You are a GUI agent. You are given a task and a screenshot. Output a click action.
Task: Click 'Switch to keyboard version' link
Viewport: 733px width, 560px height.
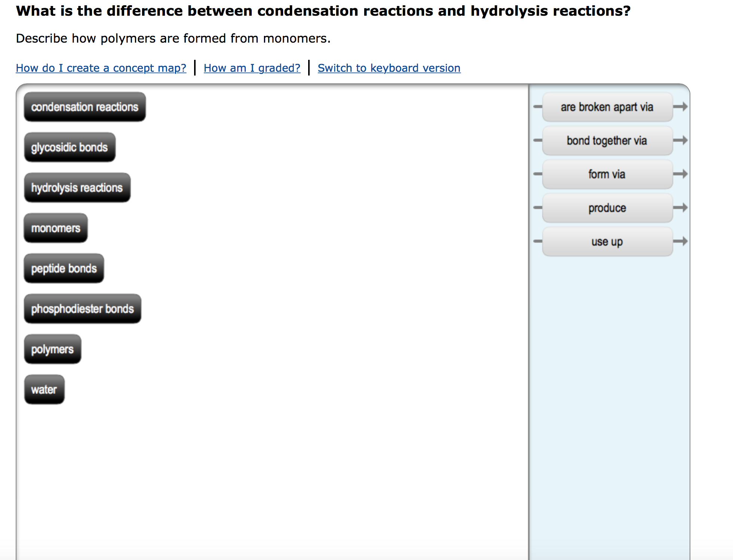(389, 68)
